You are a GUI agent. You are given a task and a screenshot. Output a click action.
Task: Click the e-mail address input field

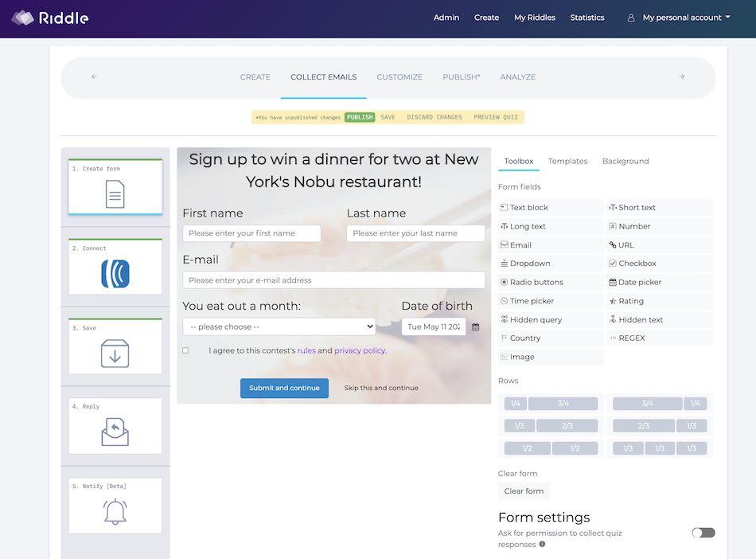(333, 280)
